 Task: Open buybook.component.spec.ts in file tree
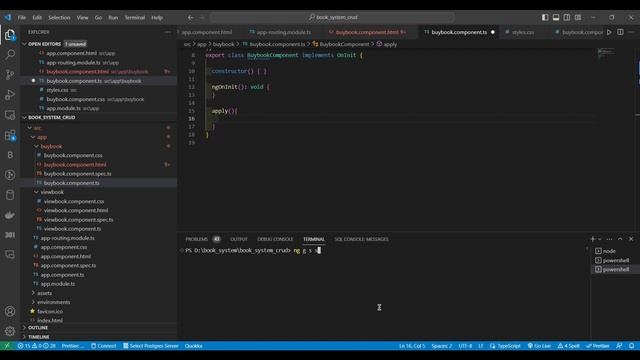(x=78, y=174)
